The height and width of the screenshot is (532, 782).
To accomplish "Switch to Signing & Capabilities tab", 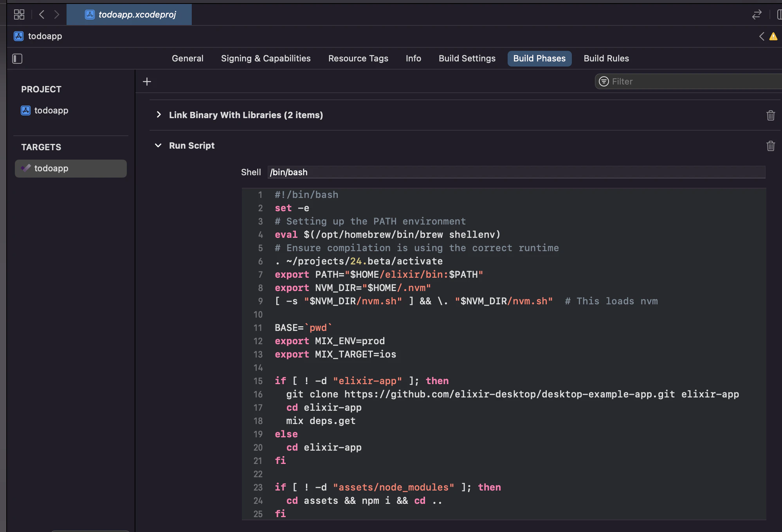I will click(x=266, y=58).
